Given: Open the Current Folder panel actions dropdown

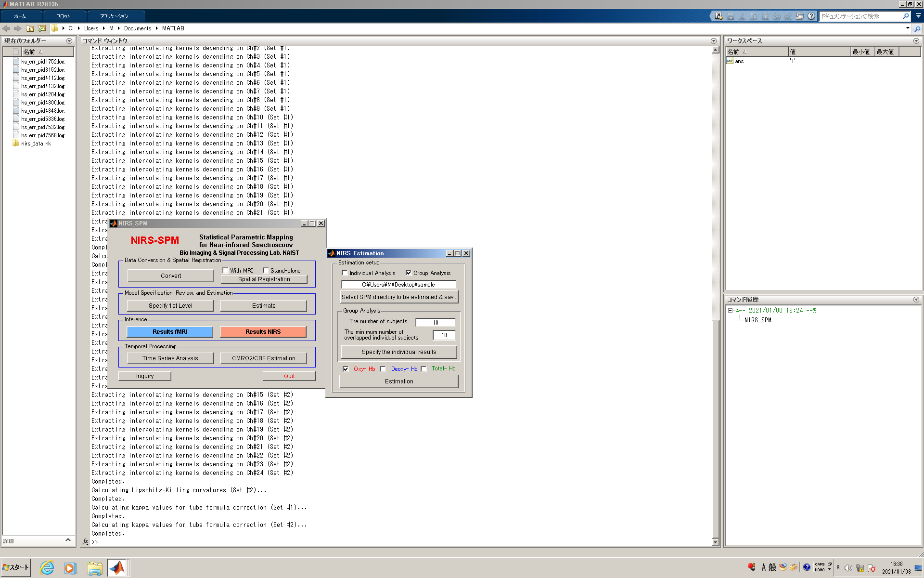Looking at the screenshot, I should tap(69, 41).
